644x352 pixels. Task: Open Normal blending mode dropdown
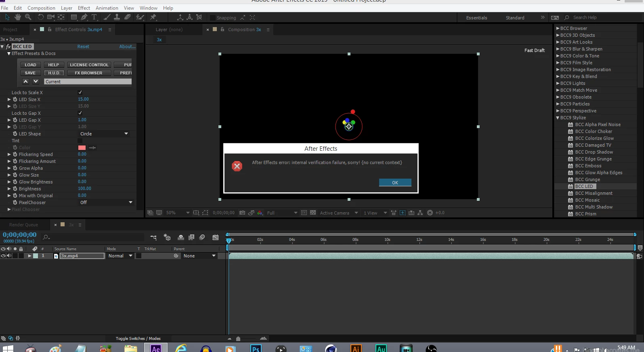tap(120, 256)
